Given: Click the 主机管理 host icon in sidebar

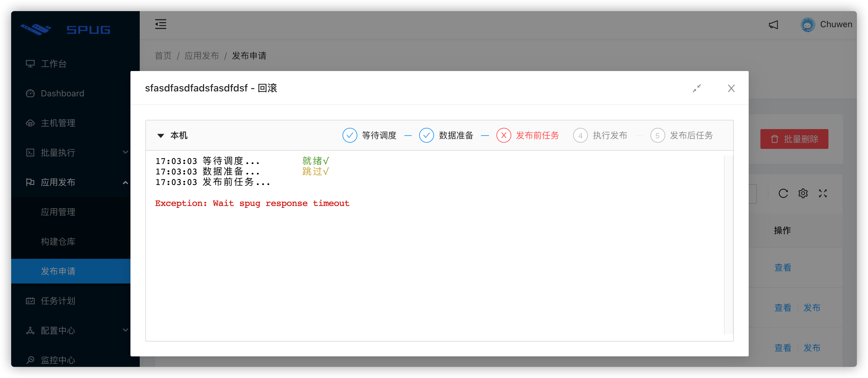Looking at the screenshot, I should pyautogui.click(x=30, y=123).
